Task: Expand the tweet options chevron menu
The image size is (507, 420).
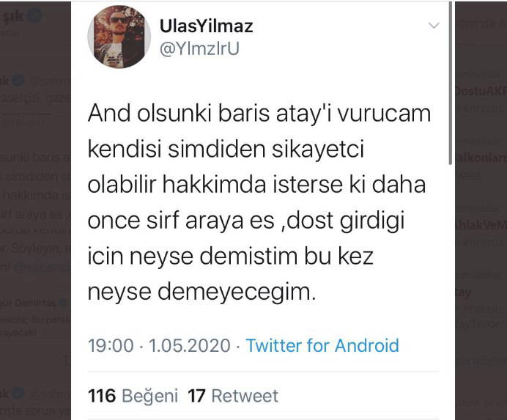Action: pyautogui.click(x=434, y=25)
